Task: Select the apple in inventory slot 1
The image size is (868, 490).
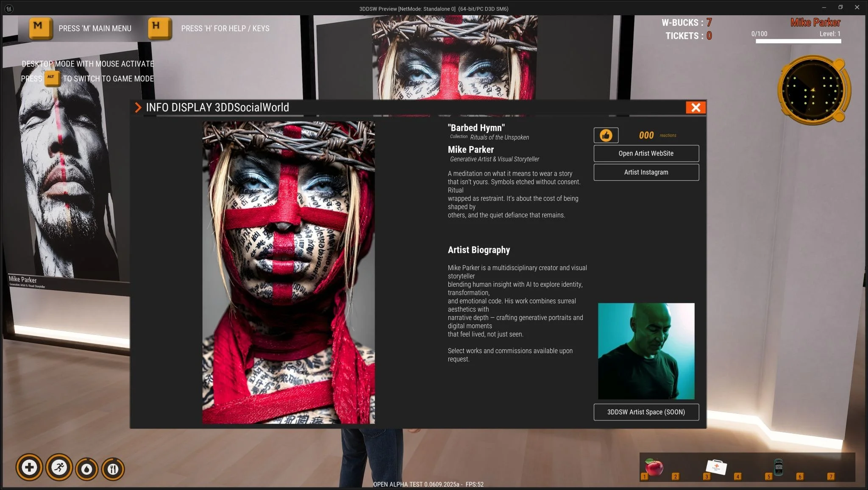Action: point(654,467)
